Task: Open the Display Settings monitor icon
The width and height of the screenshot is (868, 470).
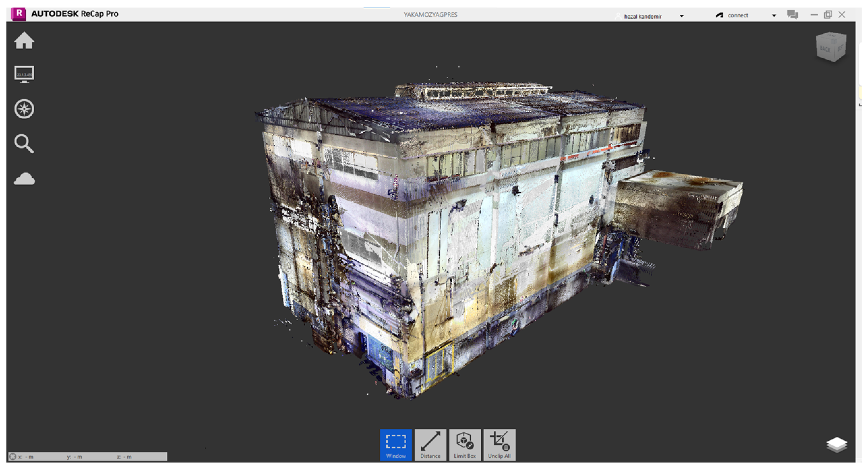Action: [24, 74]
